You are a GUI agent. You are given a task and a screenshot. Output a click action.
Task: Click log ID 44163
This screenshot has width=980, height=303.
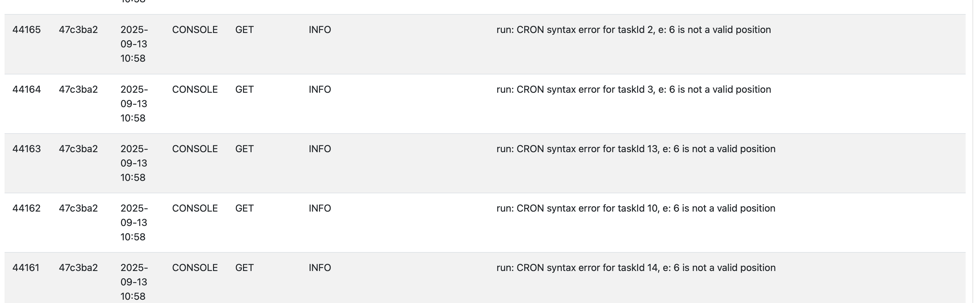(x=26, y=149)
